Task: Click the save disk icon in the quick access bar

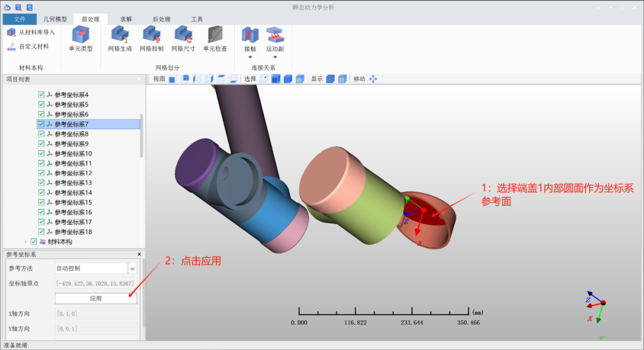Action: (x=30, y=7)
